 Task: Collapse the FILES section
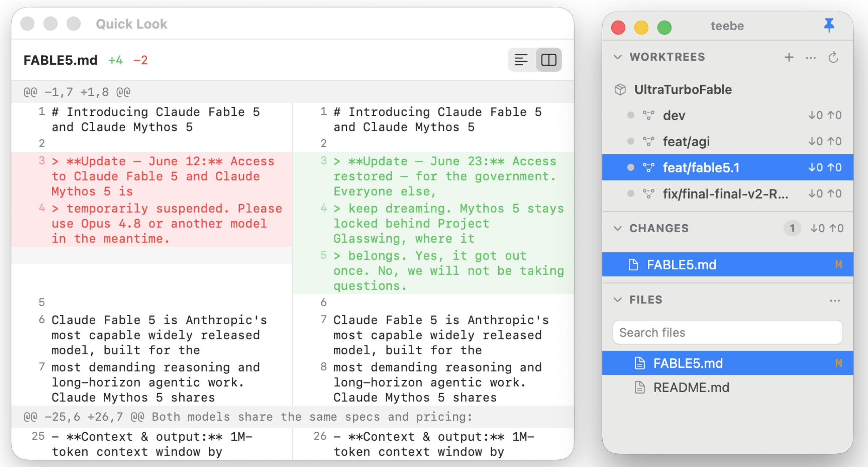click(618, 300)
